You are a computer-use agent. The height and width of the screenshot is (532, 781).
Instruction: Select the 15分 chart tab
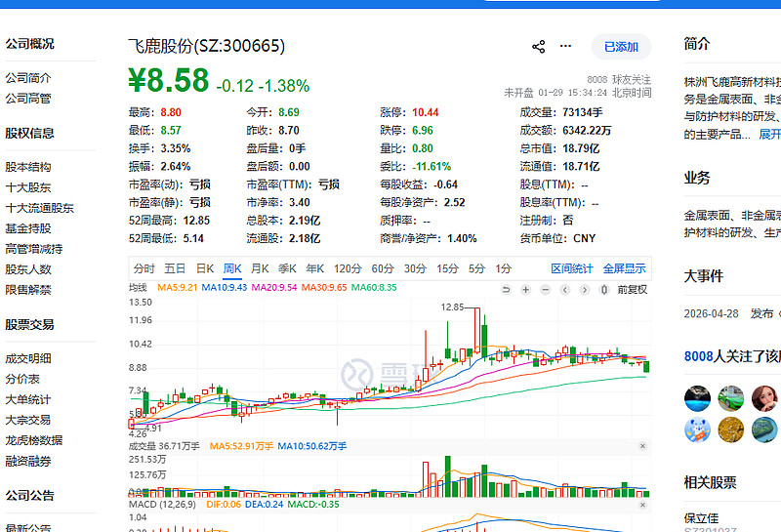tap(447, 269)
